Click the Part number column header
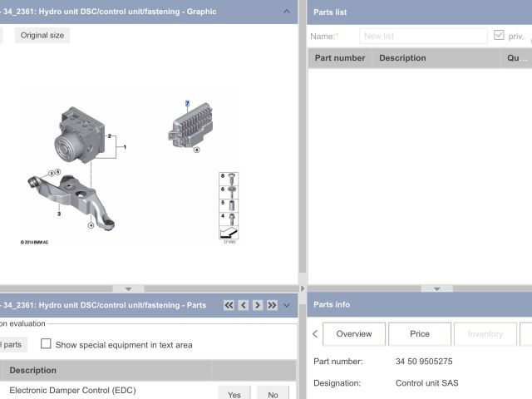 tap(340, 58)
